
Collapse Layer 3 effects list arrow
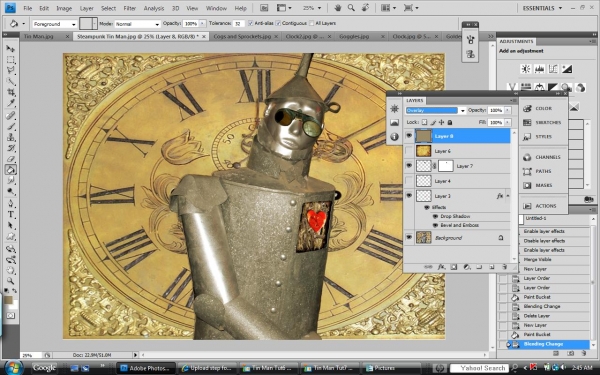[x=508, y=196]
